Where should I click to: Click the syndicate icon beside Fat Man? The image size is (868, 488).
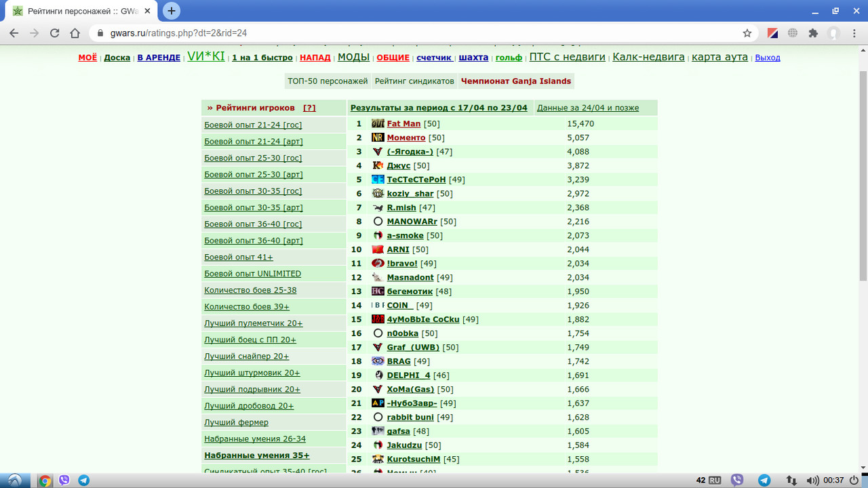[x=378, y=124]
